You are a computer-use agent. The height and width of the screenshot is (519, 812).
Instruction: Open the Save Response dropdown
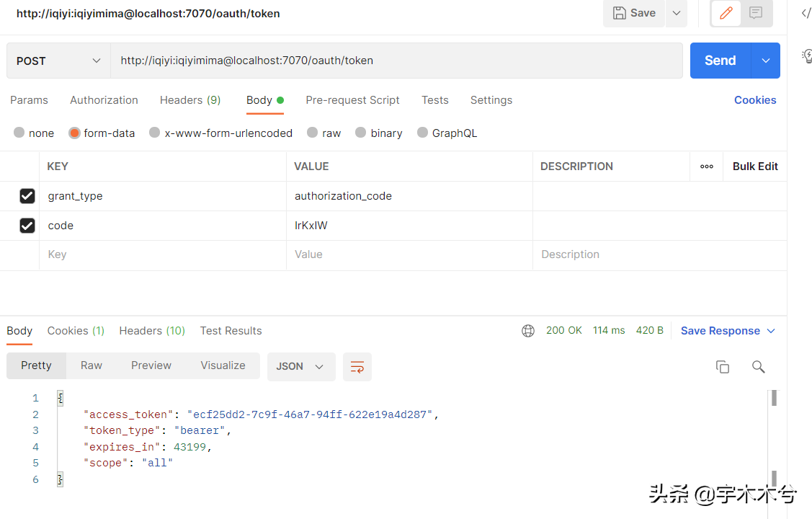tap(727, 330)
